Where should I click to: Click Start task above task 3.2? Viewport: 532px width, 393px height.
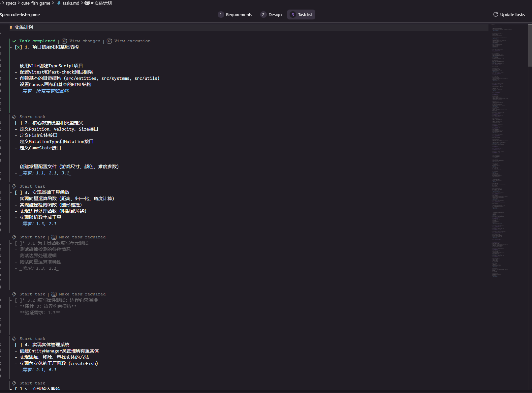point(32,294)
